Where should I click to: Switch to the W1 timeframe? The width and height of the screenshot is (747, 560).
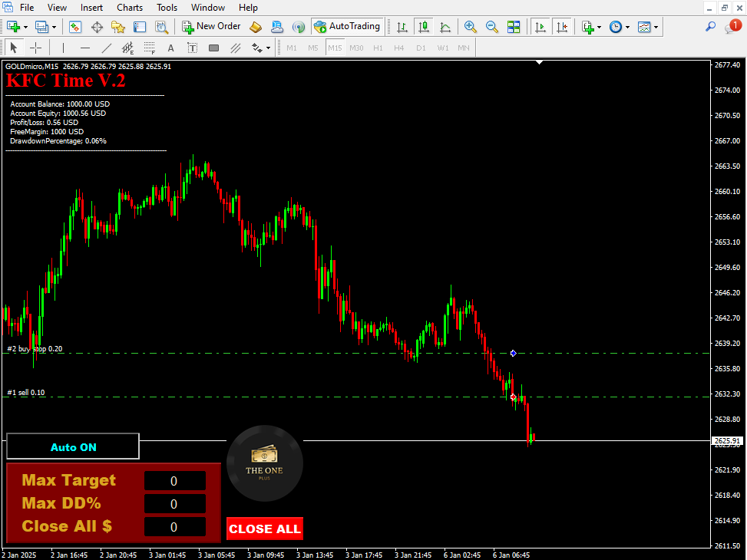pyautogui.click(x=443, y=48)
